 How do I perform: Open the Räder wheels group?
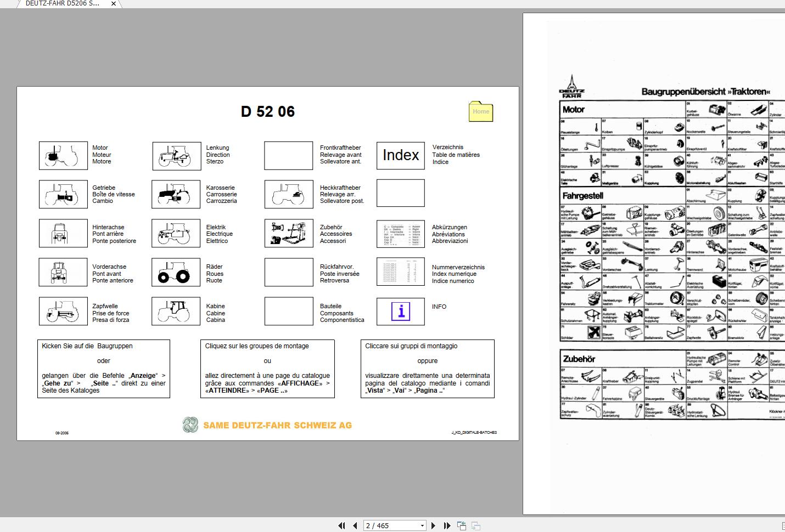[x=176, y=272]
